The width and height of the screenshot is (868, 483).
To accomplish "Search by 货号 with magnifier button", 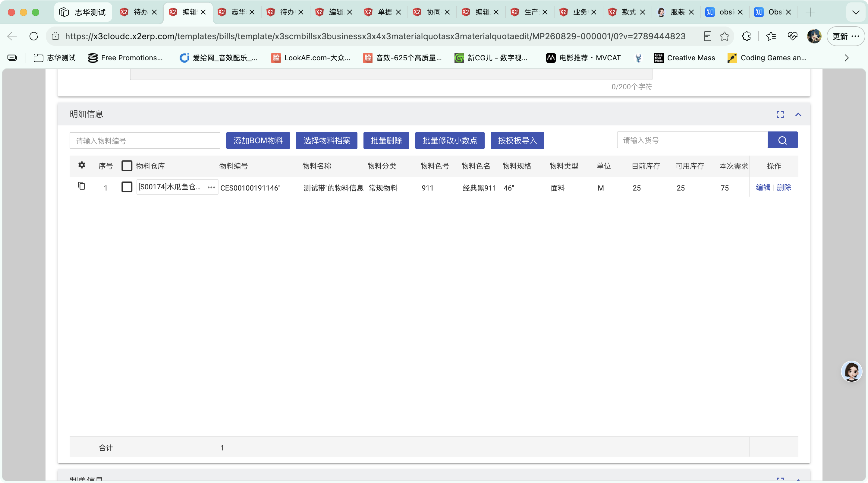I will pos(782,140).
